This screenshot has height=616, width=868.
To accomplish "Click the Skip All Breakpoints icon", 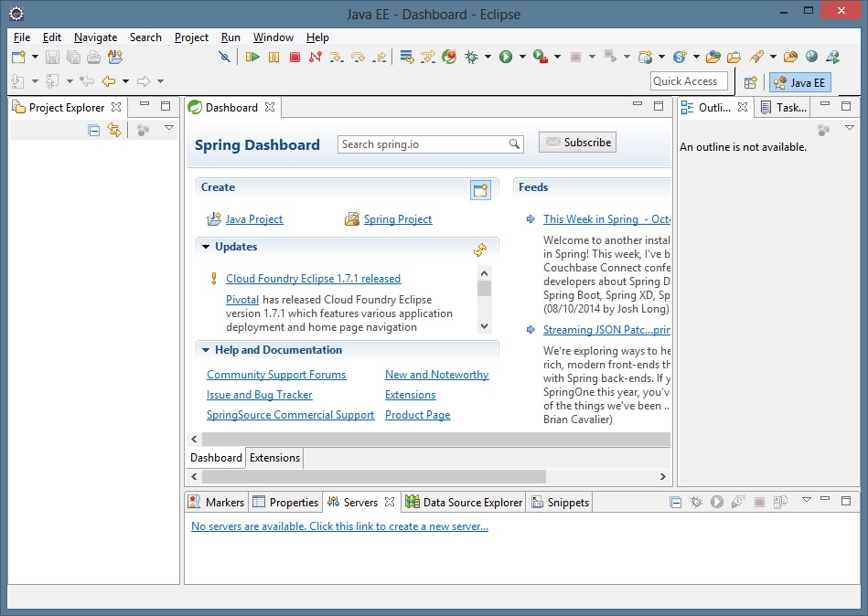I will [225, 57].
